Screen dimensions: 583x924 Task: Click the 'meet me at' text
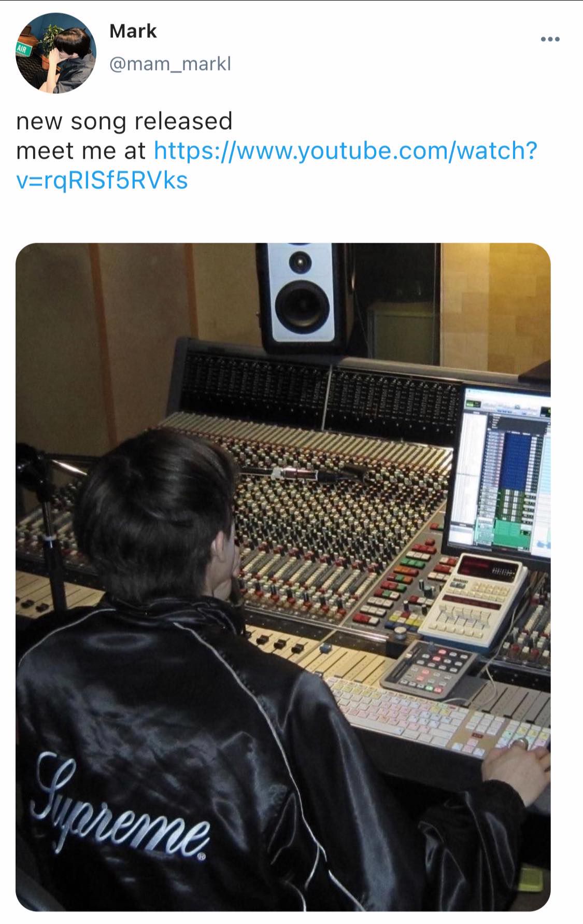81,151
